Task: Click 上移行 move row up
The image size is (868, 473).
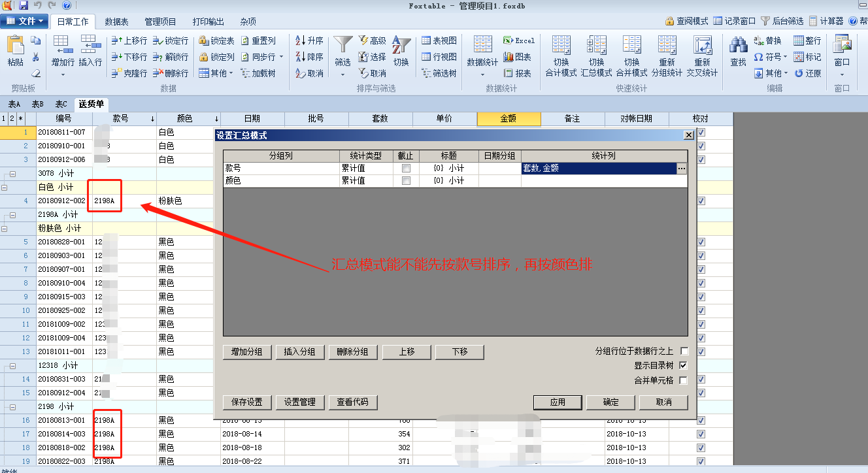Action: point(129,41)
